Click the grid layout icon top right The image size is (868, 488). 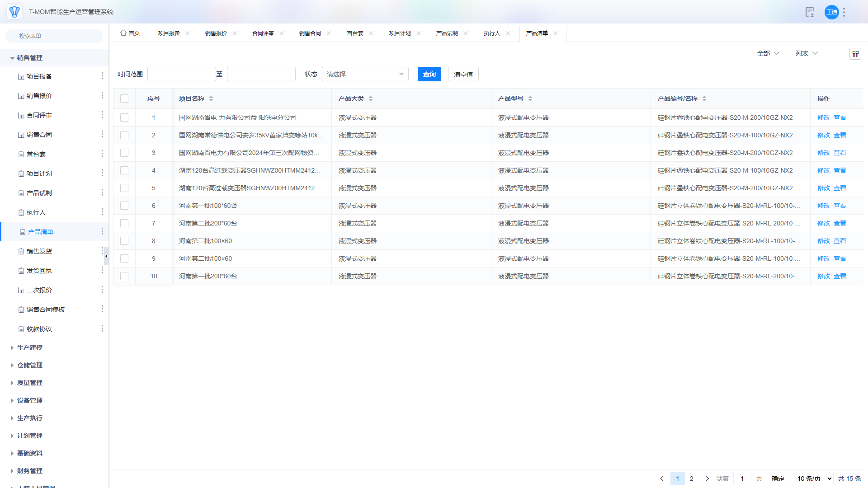pos(855,54)
